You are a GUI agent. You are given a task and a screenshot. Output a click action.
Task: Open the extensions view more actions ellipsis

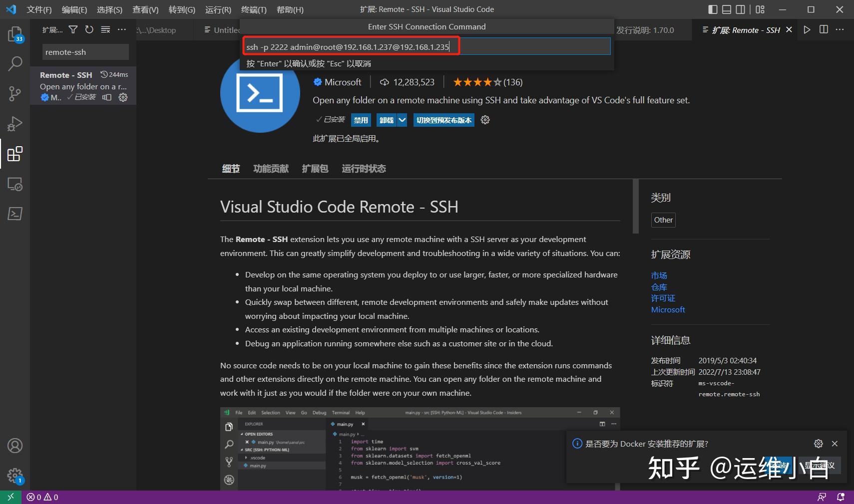121,29
